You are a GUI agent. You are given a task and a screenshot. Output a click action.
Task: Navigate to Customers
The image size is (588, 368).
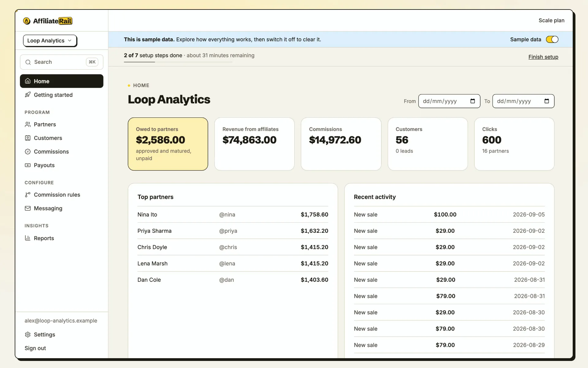[62, 138]
